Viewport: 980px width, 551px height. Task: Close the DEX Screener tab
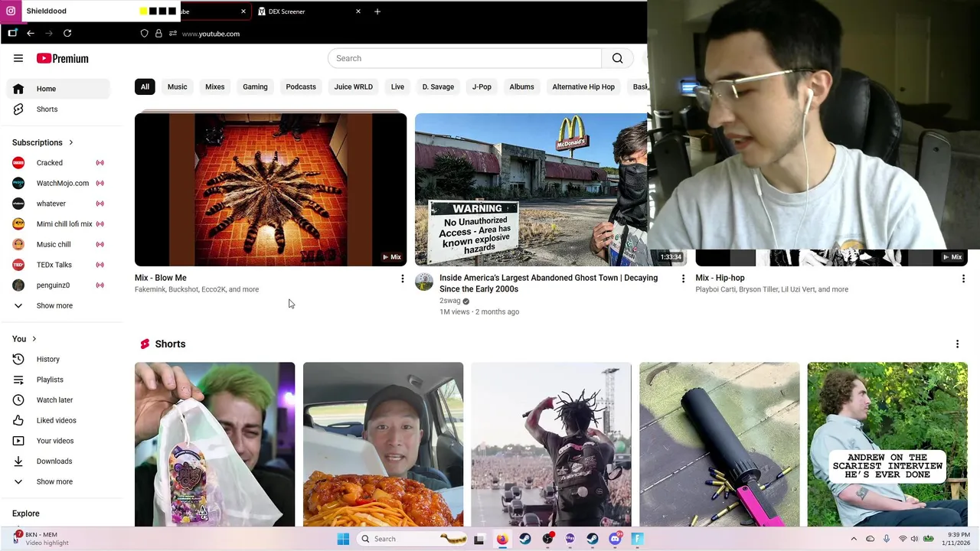(x=358, y=11)
